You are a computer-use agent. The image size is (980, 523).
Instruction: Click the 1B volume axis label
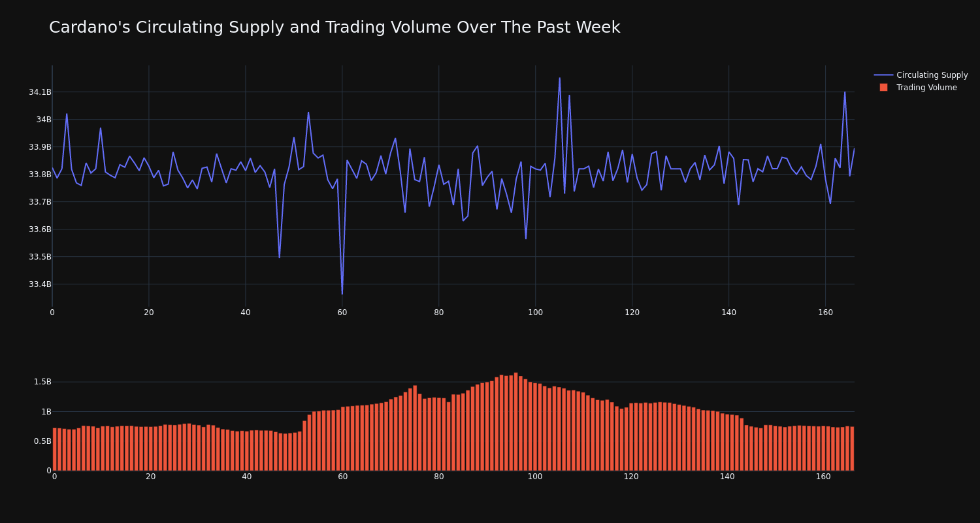(x=46, y=412)
